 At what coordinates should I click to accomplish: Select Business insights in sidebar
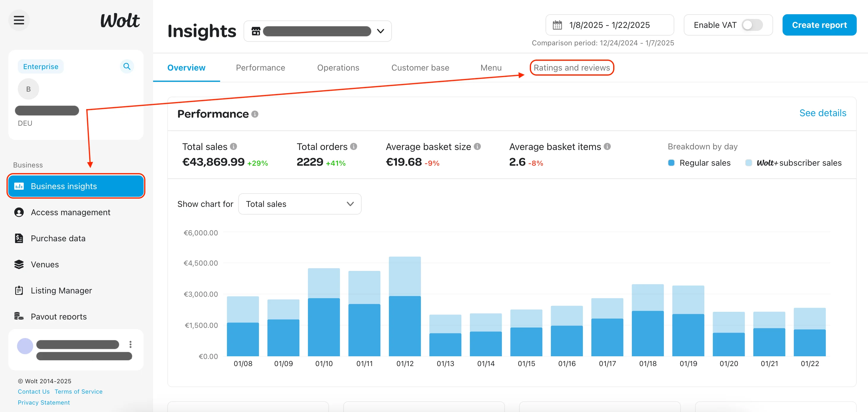(76, 186)
